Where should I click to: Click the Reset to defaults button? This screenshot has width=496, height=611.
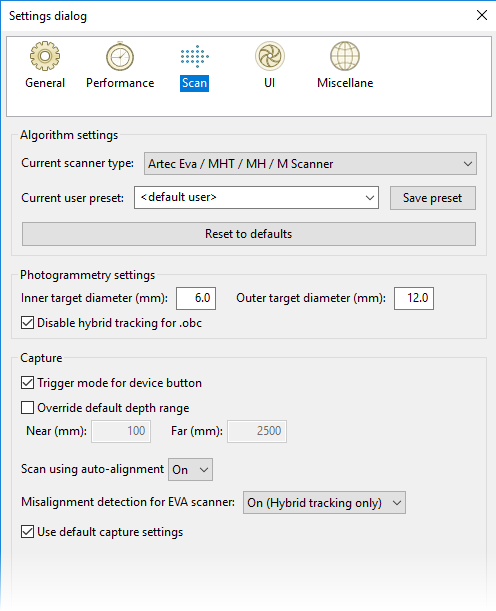click(x=249, y=234)
